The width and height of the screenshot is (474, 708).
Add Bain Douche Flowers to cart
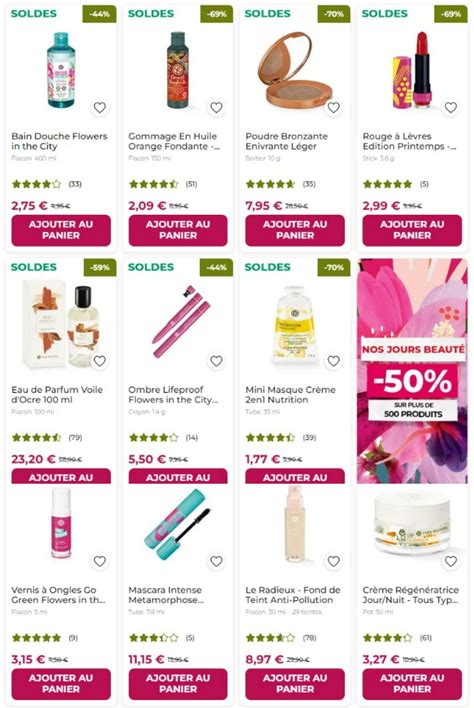[x=61, y=230]
